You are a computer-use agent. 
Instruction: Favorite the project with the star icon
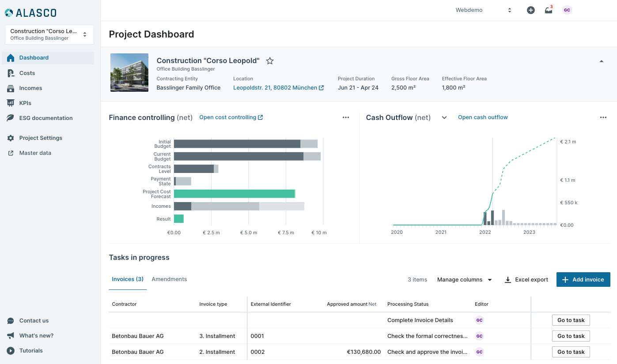270,61
